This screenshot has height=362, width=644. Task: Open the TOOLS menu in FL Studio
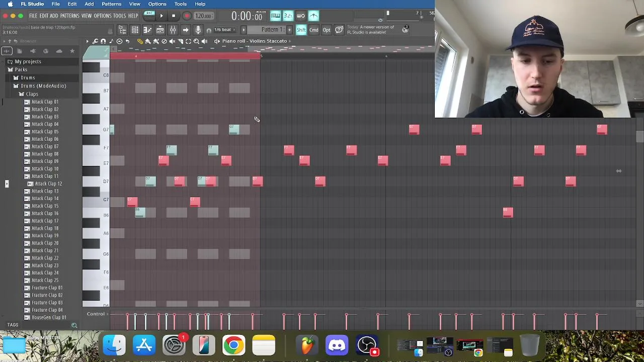119,16
